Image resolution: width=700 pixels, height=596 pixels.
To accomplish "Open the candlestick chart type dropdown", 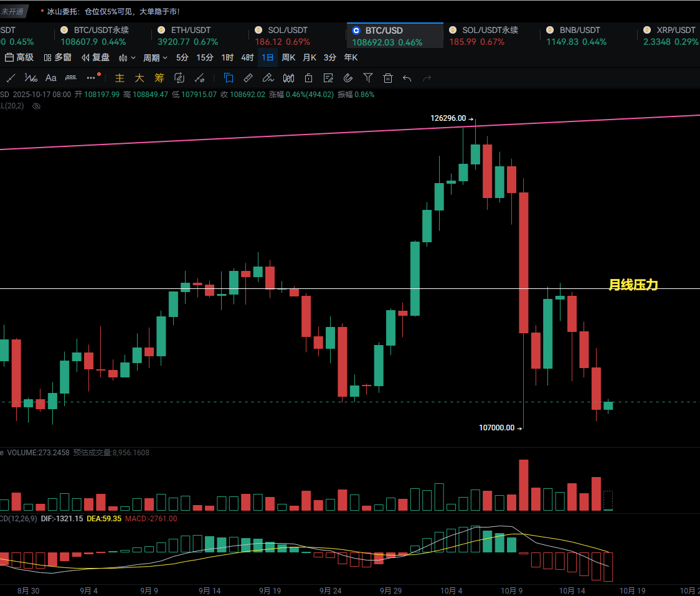I will click(127, 58).
